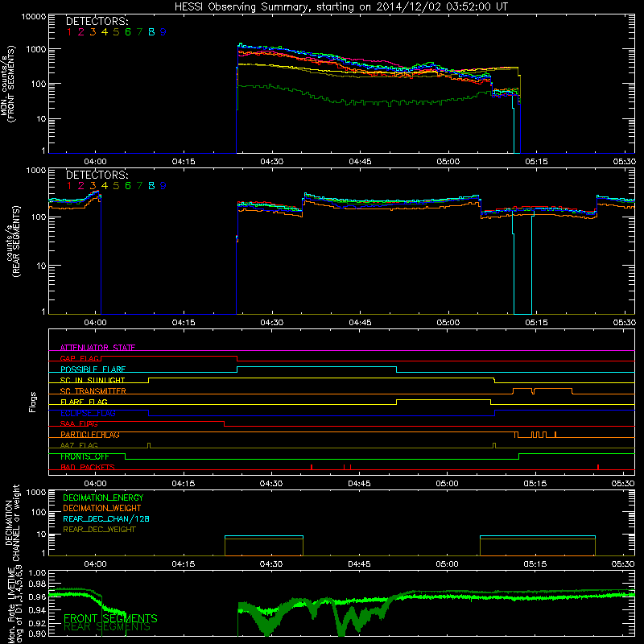Image resolution: width=644 pixels, height=644 pixels.
Task: Click the 10000 tick on front segments axis
Action: (34, 16)
